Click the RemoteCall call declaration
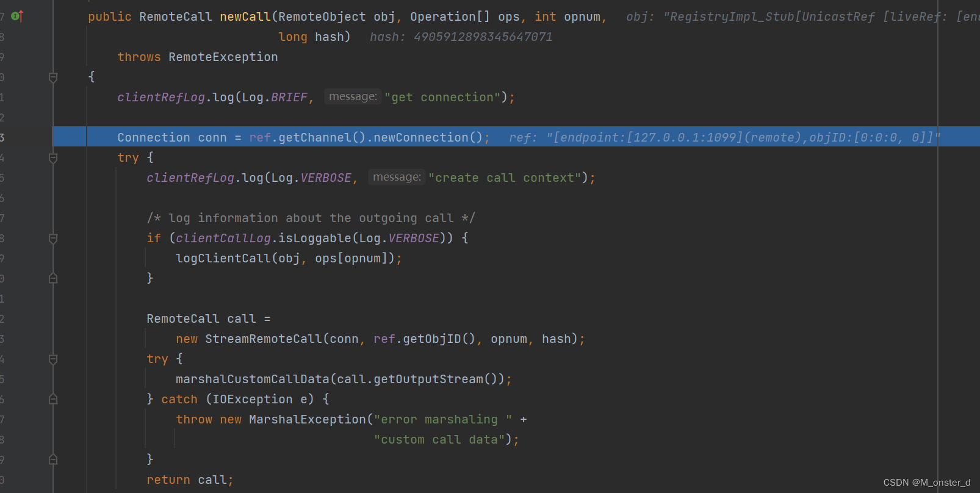The height and width of the screenshot is (493, 980). coord(209,319)
